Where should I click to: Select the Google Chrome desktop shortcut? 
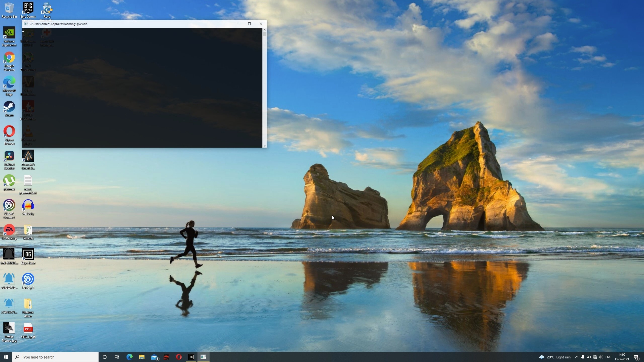9,61
